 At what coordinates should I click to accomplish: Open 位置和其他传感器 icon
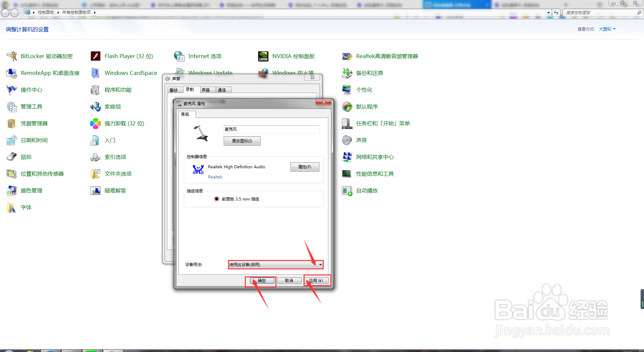pos(12,174)
